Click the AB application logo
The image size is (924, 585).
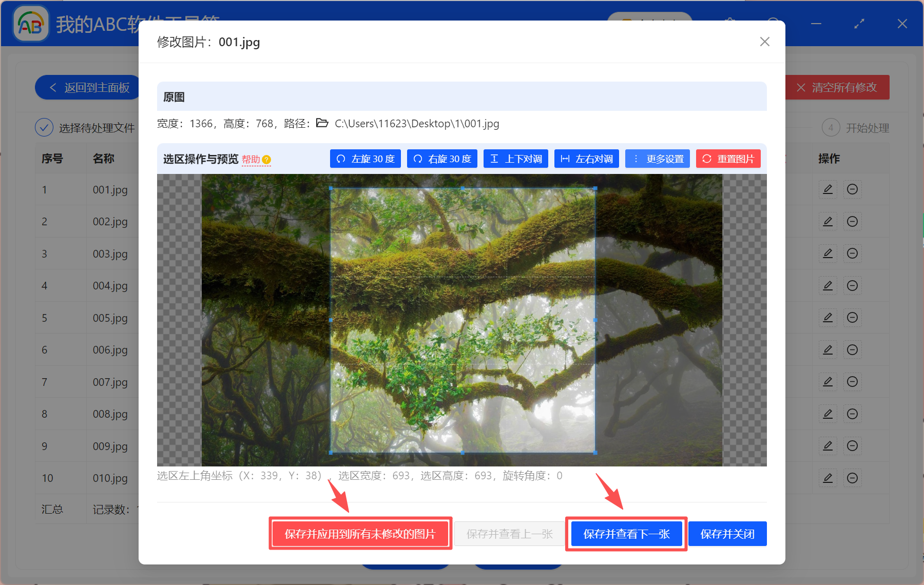(x=31, y=23)
